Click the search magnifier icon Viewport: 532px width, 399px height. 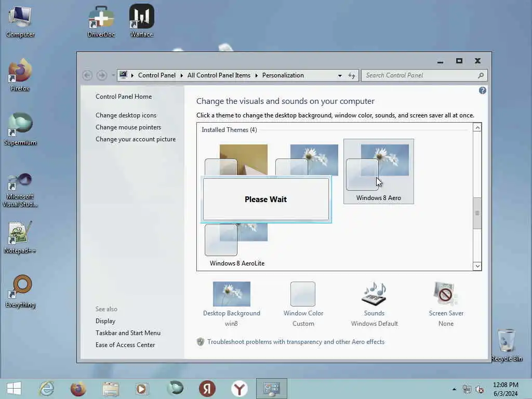[481, 75]
